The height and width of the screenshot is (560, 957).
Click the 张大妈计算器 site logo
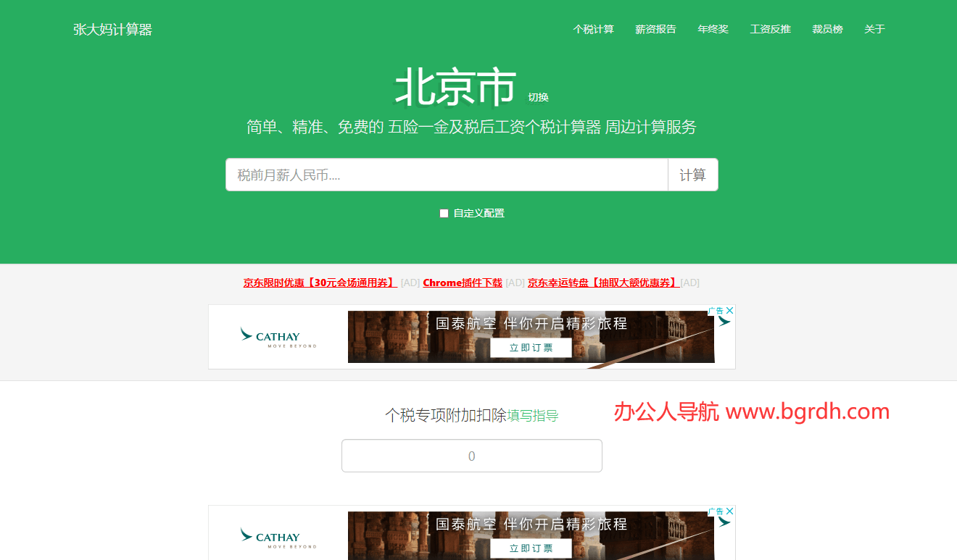(x=113, y=29)
